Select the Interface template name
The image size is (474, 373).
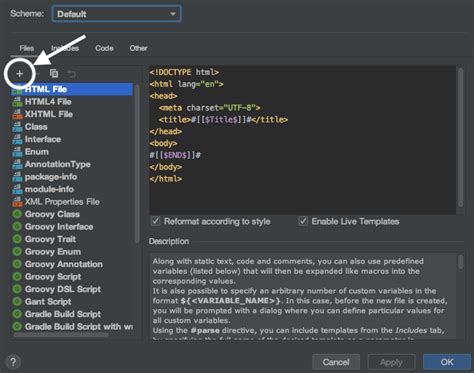[43, 139]
